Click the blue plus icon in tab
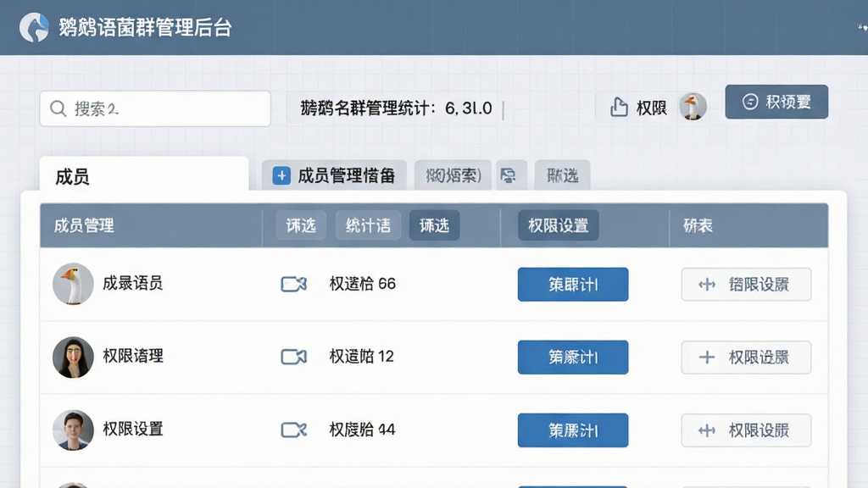868x488 pixels. click(x=281, y=176)
